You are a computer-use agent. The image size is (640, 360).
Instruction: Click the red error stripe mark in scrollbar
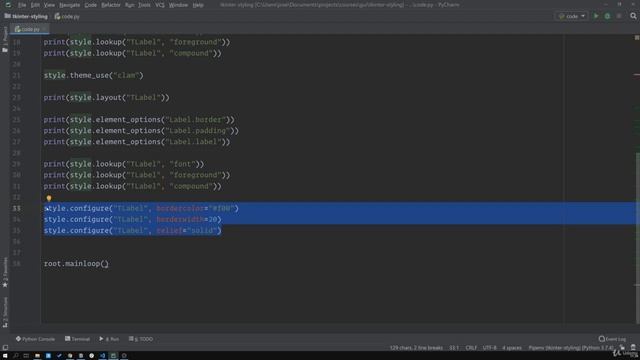point(637,75)
